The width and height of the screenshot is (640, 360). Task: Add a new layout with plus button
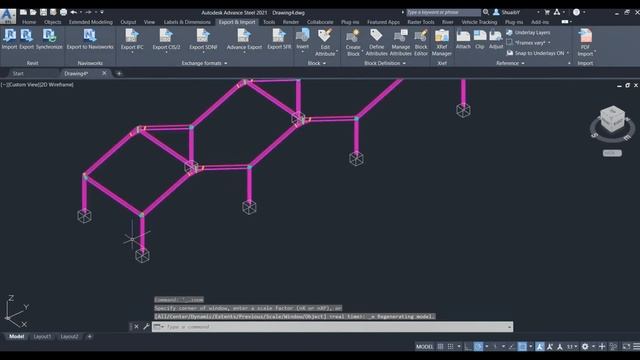coord(89,336)
